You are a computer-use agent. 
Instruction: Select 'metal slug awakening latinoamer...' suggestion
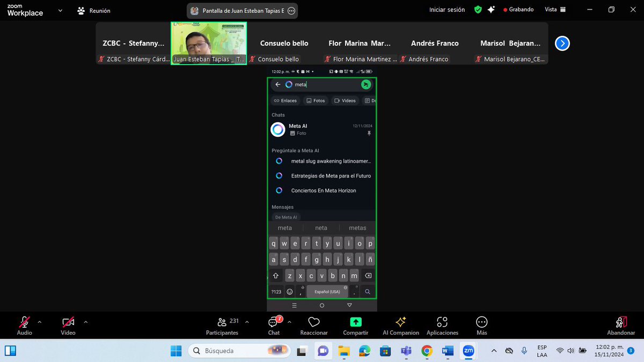click(322, 161)
